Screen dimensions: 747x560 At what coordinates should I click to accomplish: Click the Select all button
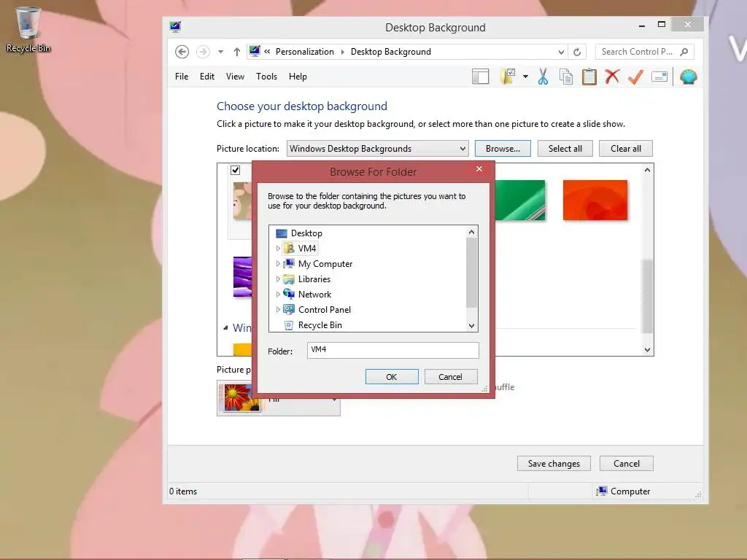pyautogui.click(x=565, y=149)
